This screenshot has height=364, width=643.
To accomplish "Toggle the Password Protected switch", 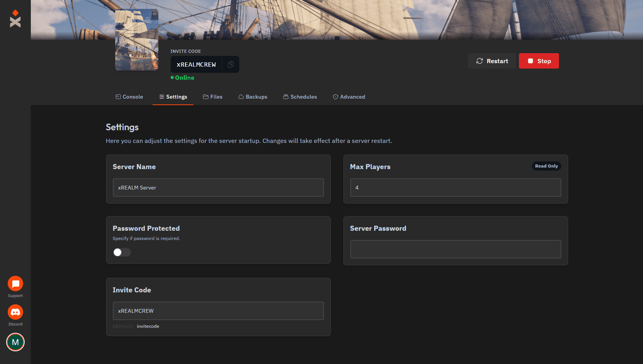I will (122, 252).
